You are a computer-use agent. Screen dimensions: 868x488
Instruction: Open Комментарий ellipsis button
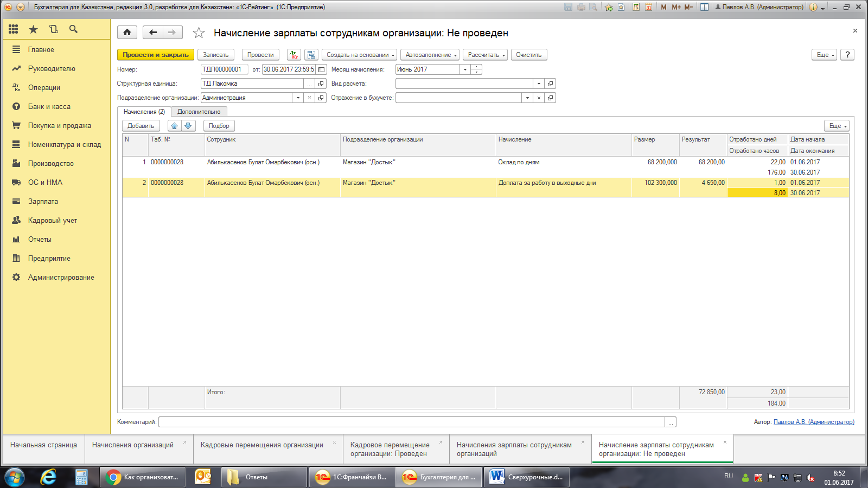pos(671,422)
